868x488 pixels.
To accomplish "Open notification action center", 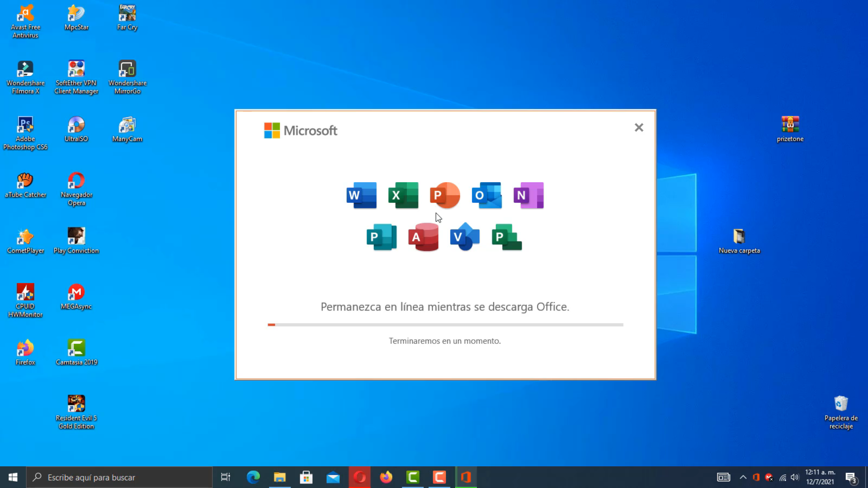I will 851,477.
